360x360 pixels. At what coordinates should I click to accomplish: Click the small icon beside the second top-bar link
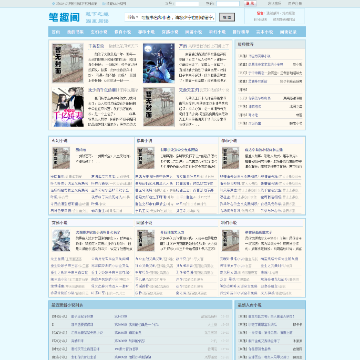(103, 4)
